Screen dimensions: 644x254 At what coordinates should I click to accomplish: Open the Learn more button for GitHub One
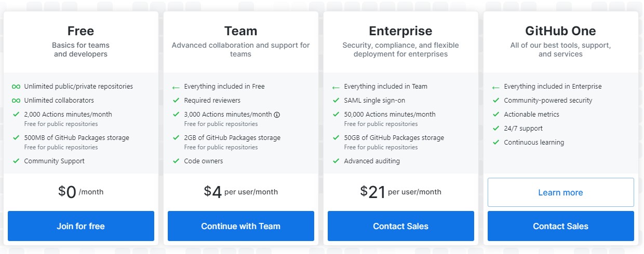tap(560, 192)
